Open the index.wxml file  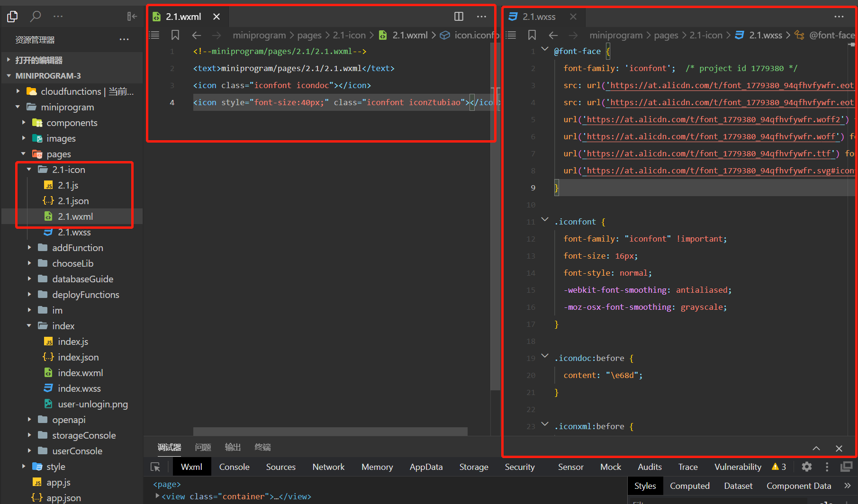pos(80,373)
